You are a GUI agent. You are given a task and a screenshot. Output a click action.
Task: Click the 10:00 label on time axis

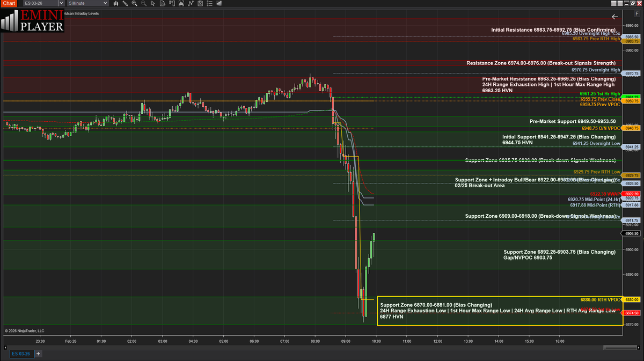pos(376,341)
